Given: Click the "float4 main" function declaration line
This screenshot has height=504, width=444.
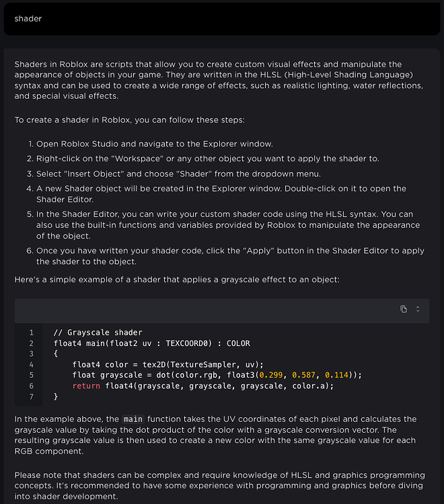Looking at the screenshot, I should click(151, 343).
